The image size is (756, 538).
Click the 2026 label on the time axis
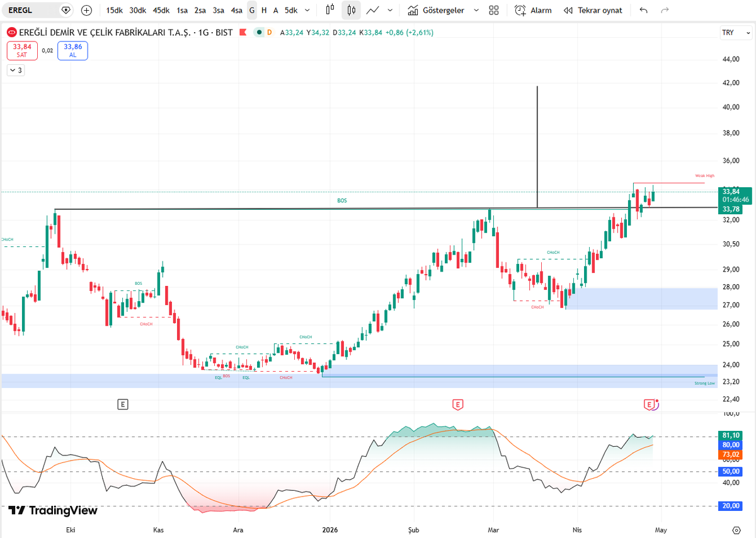click(330, 530)
